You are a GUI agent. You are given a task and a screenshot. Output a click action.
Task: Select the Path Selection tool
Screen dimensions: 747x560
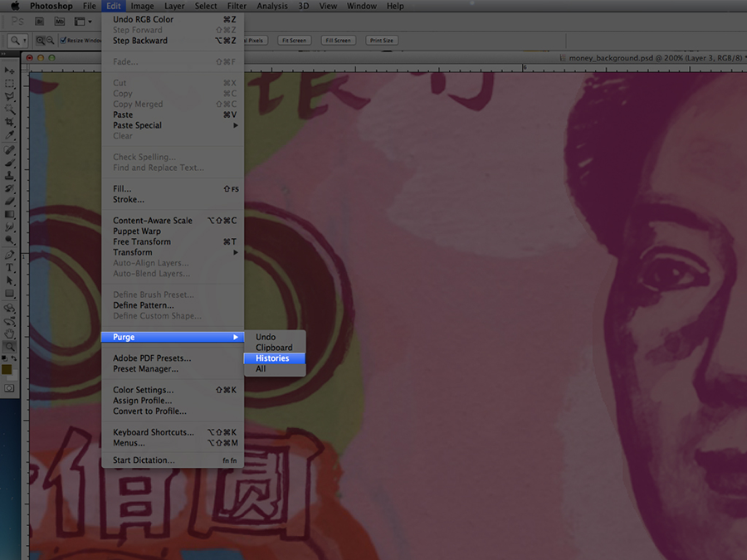(9, 280)
